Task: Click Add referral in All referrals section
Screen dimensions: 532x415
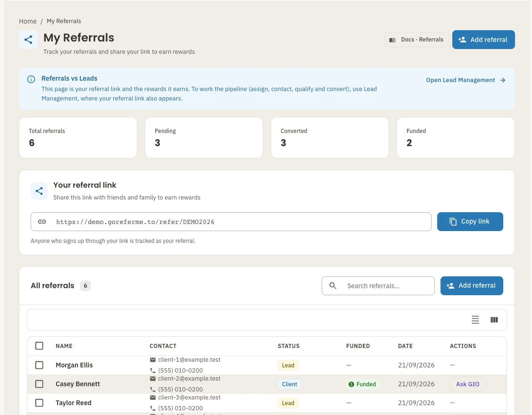Action: coord(472,286)
